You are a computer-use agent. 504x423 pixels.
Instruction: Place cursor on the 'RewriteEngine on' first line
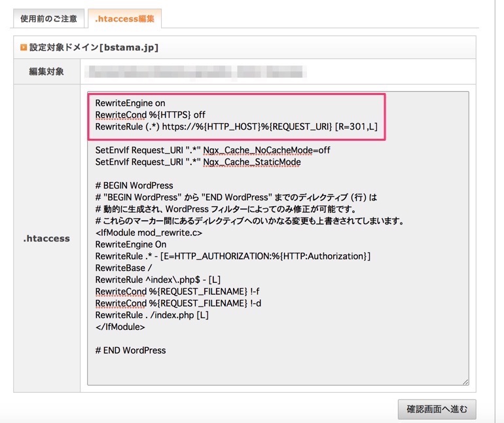130,103
